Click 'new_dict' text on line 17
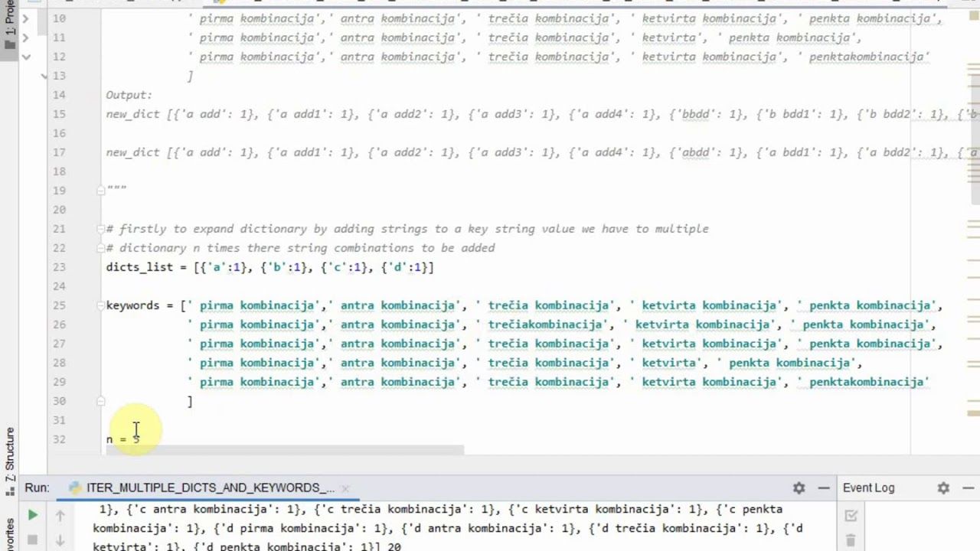 pyautogui.click(x=132, y=152)
